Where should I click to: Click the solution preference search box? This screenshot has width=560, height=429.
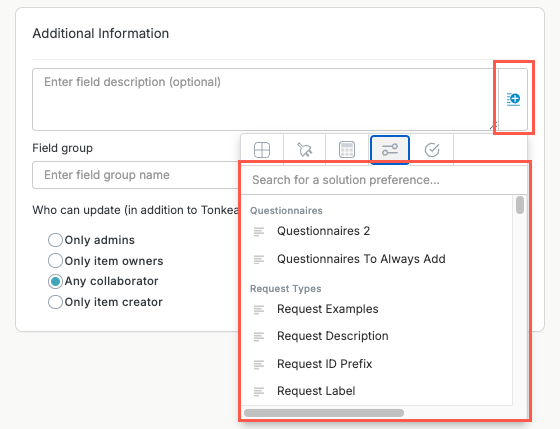(x=384, y=180)
